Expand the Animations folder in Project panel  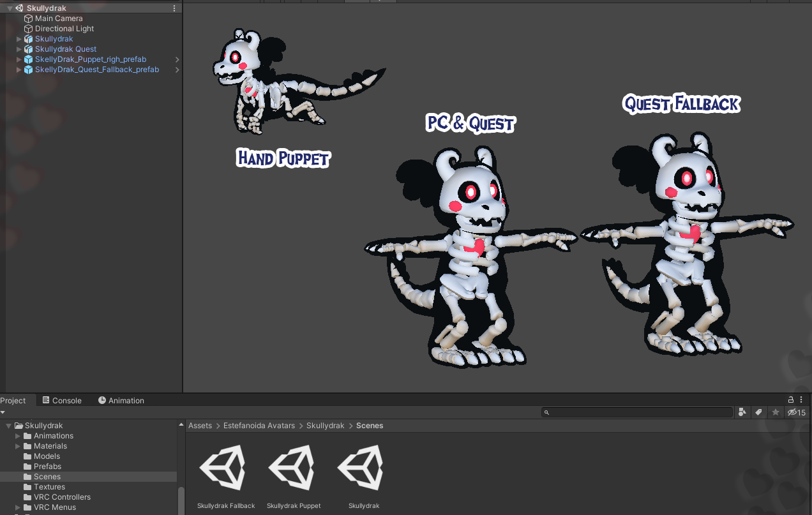click(x=17, y=435)
